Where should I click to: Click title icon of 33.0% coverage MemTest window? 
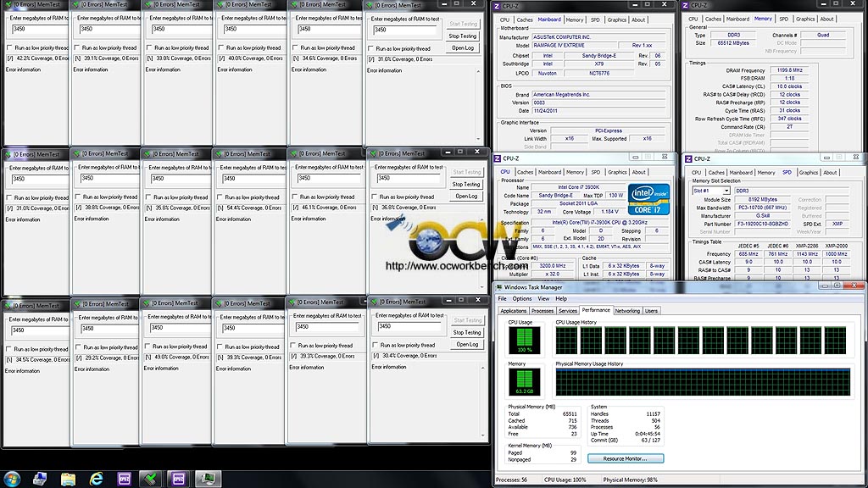pos(147,5)
